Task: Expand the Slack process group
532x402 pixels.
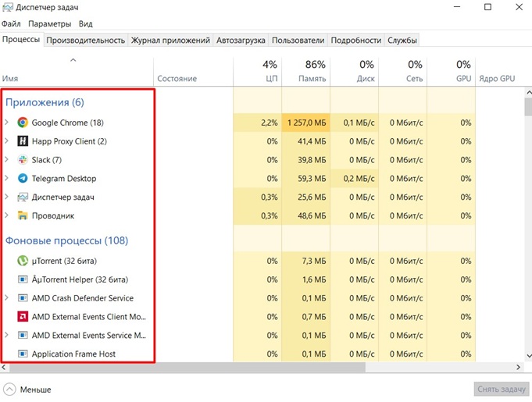Action: tap(7, 160)
